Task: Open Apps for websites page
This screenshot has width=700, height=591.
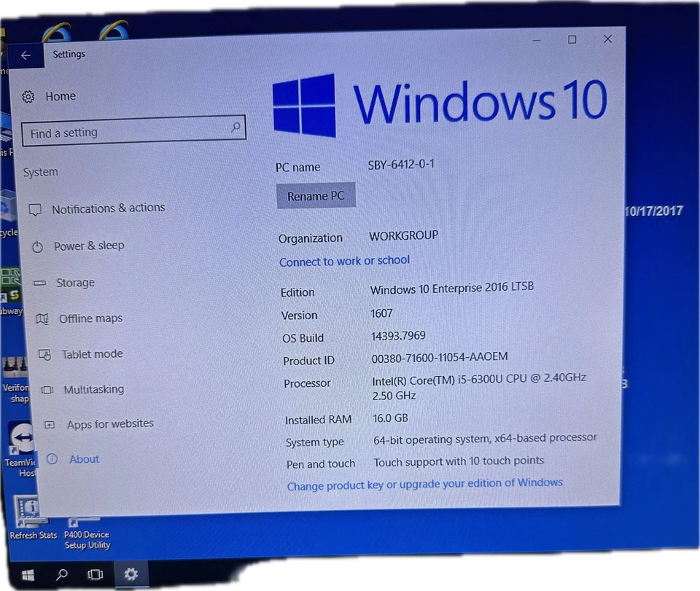Action: tap(110, 423)
